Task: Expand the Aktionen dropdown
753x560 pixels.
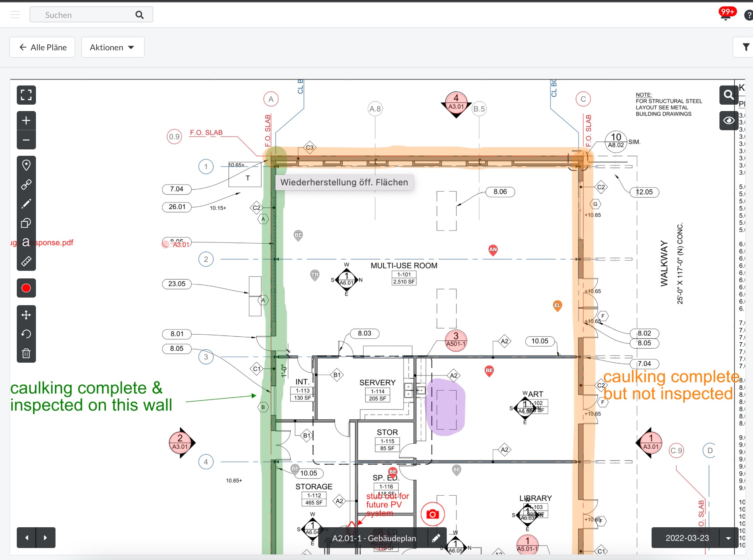Action: [113, 48]
